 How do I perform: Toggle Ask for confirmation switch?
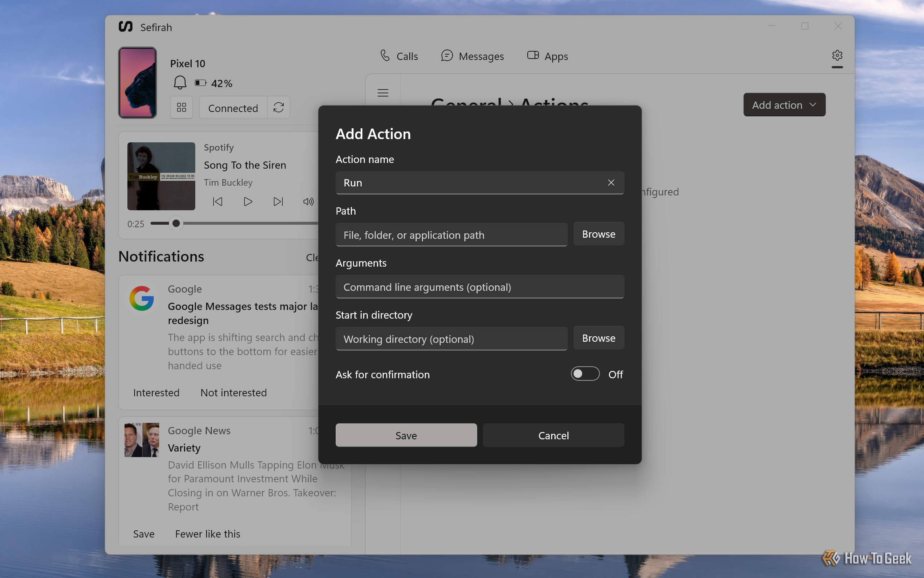pos(585,374)
